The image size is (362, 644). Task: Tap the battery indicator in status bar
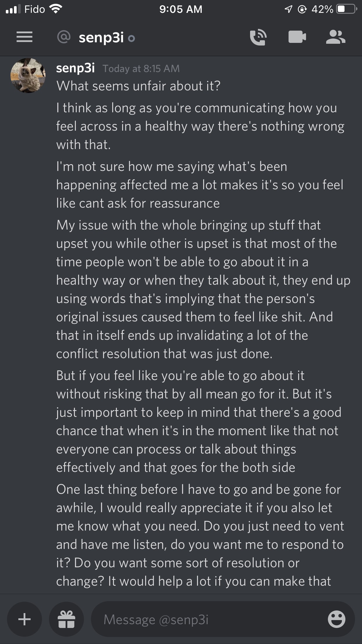346,9
